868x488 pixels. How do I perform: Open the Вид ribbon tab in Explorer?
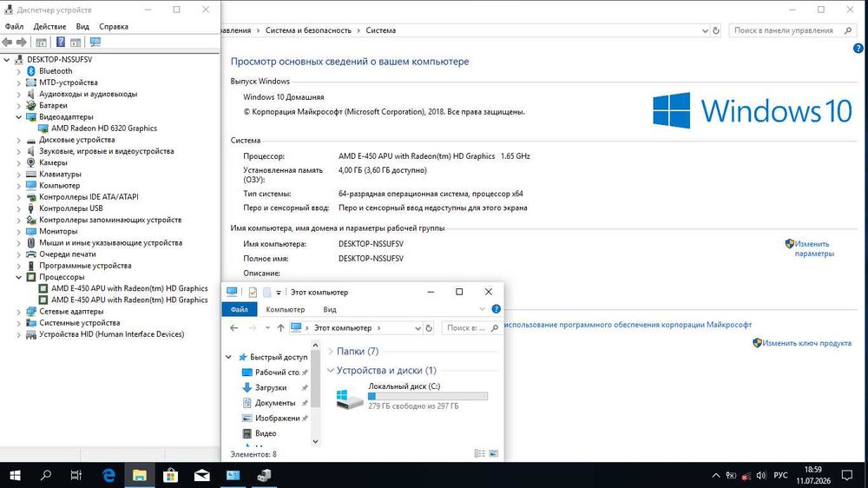[329, 309]
